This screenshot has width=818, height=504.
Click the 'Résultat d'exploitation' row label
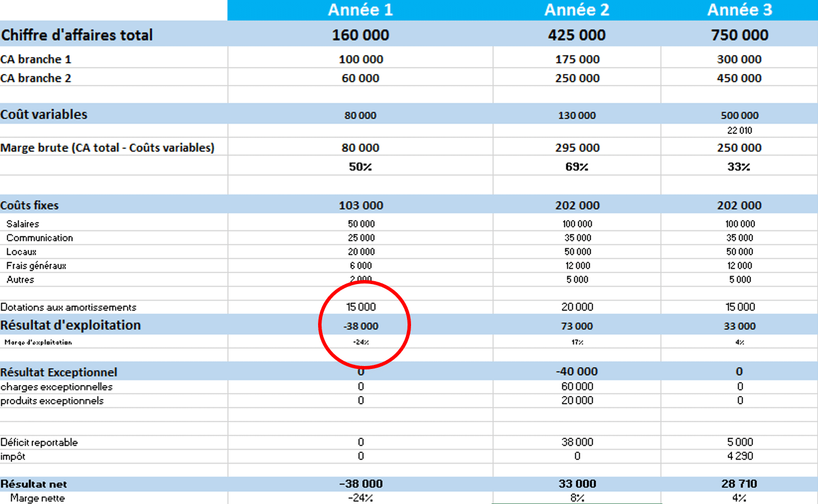point(70,325)
